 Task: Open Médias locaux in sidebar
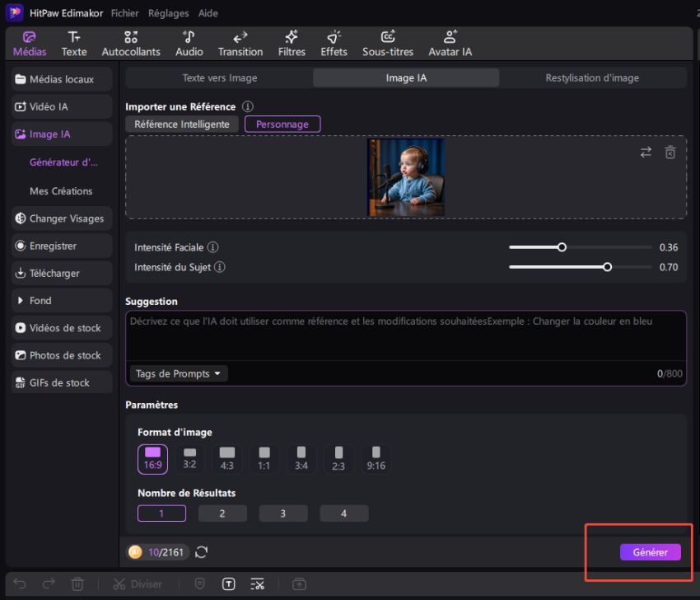point(62,79)
